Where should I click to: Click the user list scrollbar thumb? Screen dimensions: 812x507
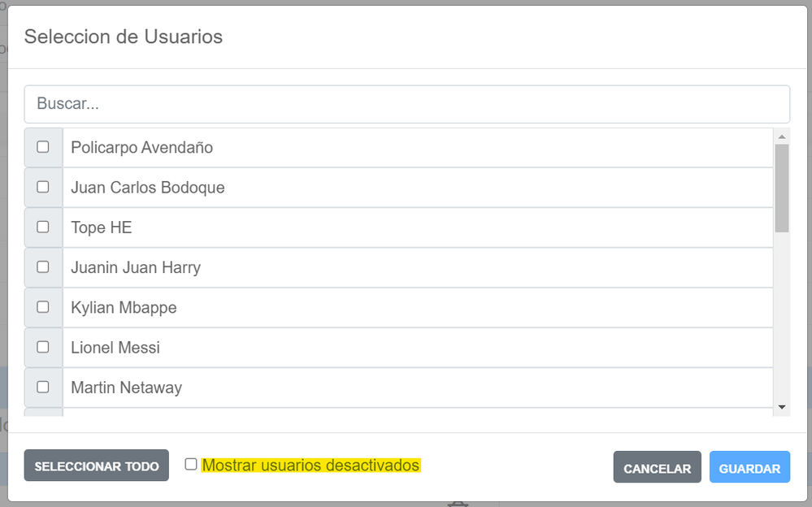pos(782,188)
